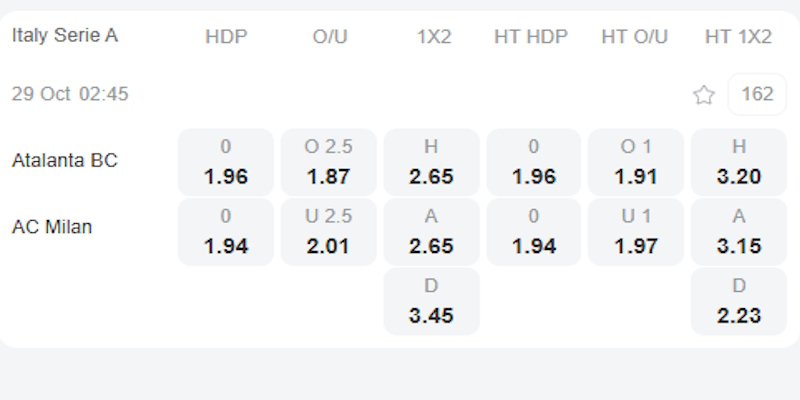Bet on away win under 1X2
Viewport: 800px width, 400px height.
[431, 232]
